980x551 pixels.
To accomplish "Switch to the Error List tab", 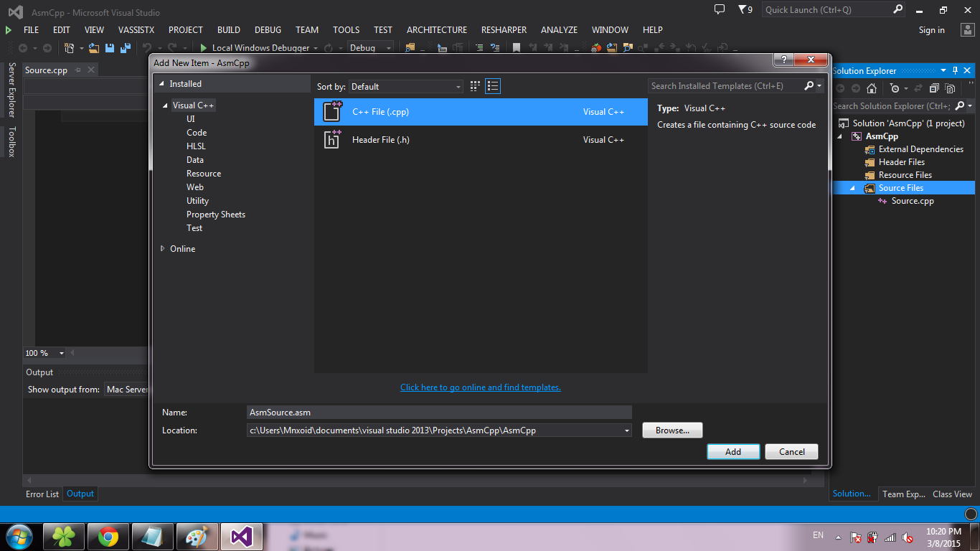I will [x=42, y=494].
